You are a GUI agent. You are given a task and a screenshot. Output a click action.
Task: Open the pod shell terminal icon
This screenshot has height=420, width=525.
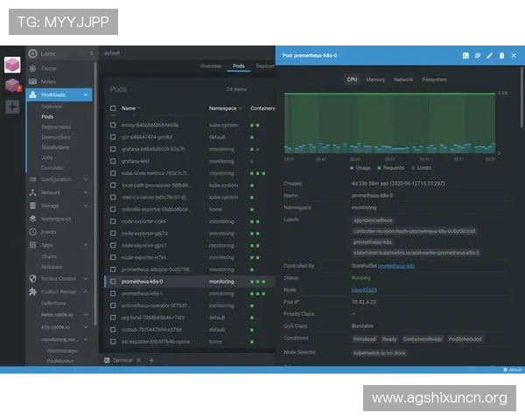465,56
